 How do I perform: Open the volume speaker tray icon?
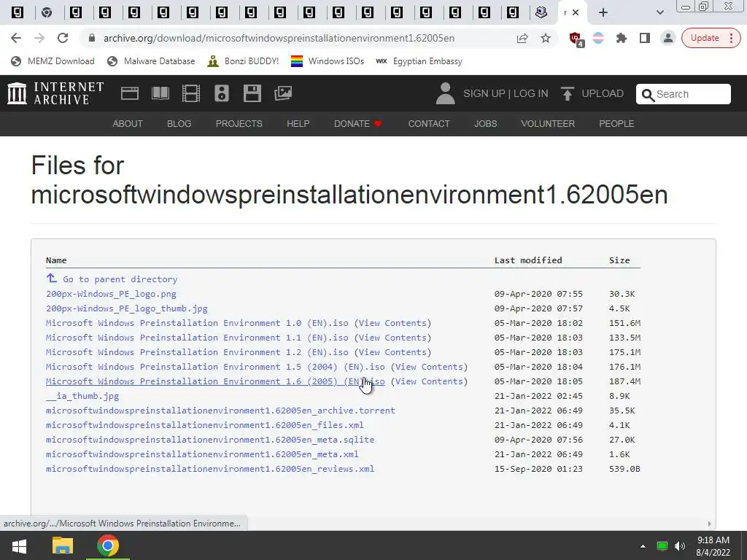coord(680,545)
